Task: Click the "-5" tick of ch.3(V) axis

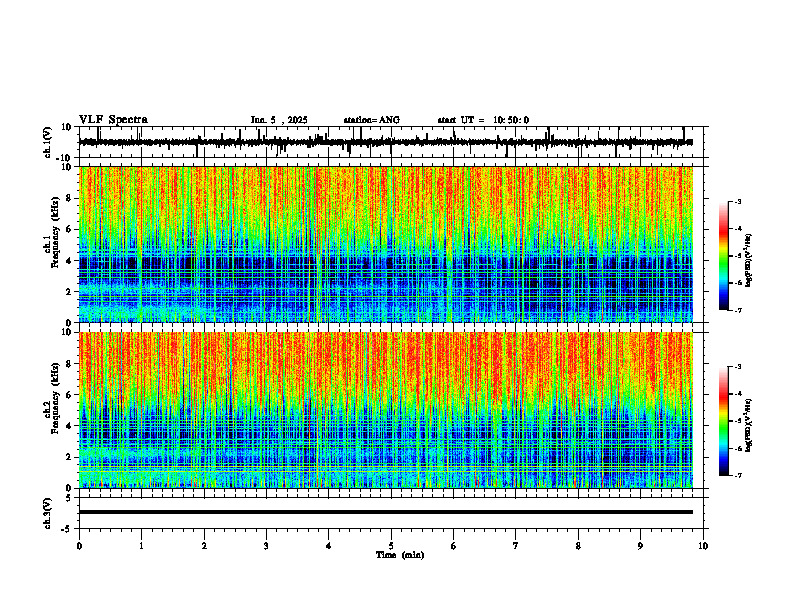Action: coord(67,529)
